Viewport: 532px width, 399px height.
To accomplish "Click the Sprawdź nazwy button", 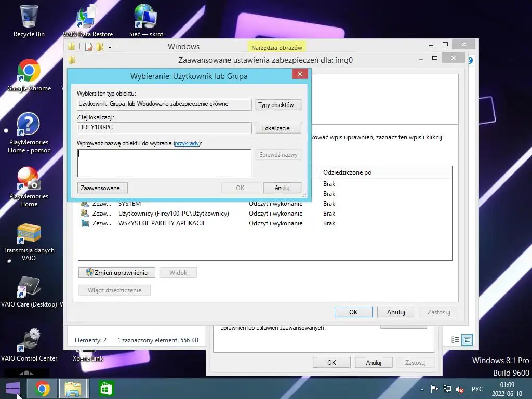I will (x=278, y=155).
